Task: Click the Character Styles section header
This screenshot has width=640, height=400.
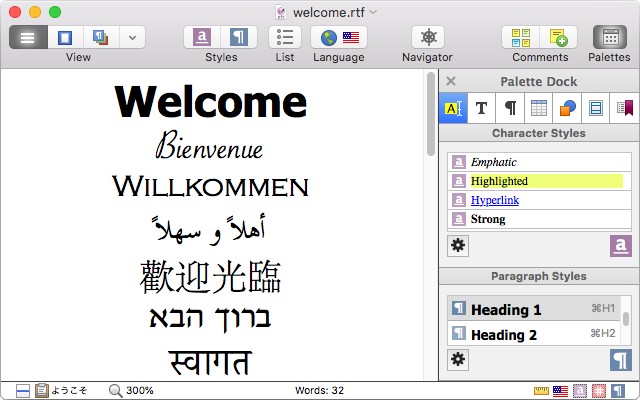Action: pos(539,133)
